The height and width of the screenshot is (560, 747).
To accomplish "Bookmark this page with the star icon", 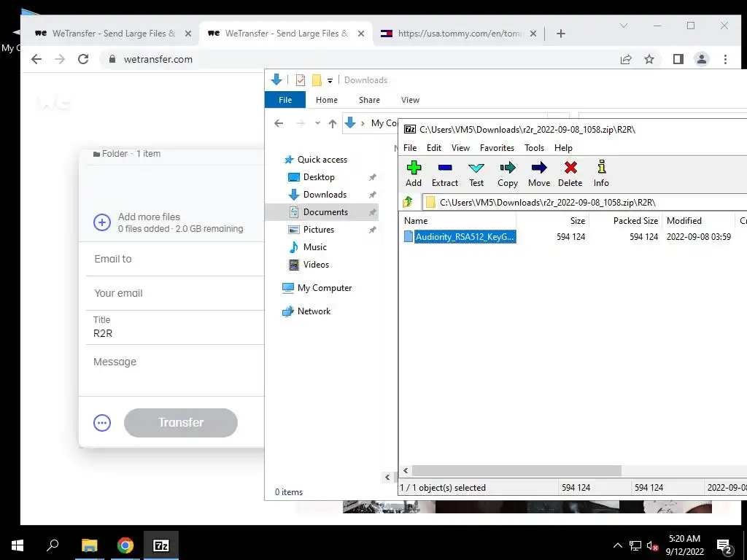I will tap(649, 60).
